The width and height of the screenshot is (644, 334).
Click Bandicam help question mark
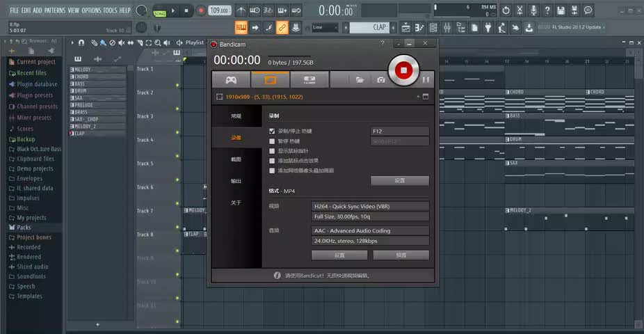(x=382, y=43)
